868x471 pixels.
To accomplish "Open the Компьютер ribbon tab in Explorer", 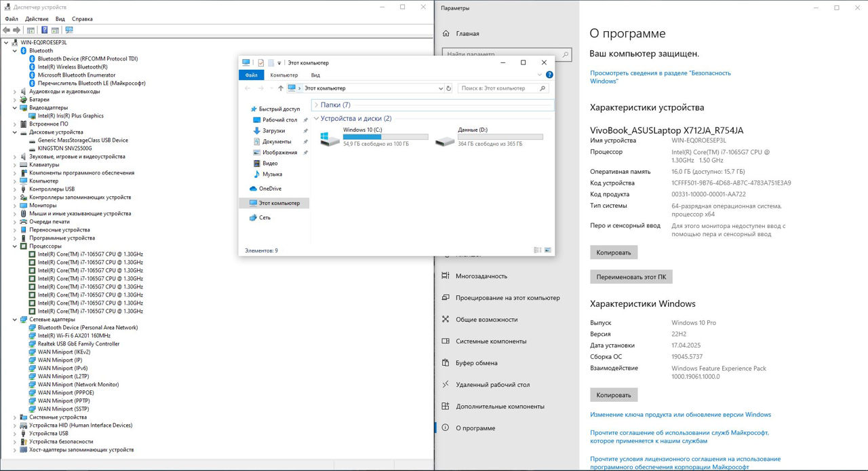I will tap(284, 75).
